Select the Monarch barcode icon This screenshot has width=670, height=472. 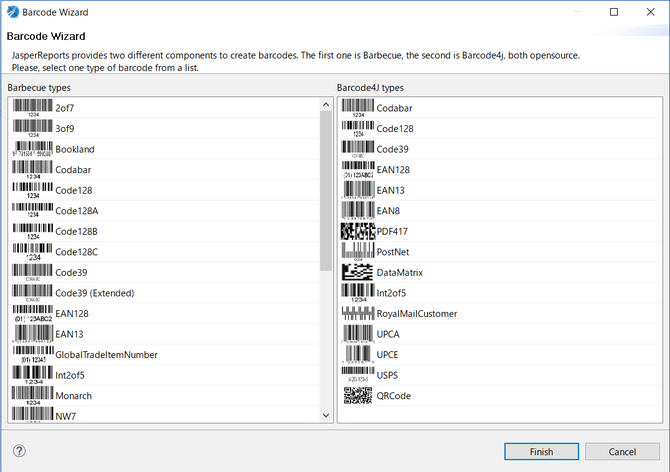click(x=33, y=395)
